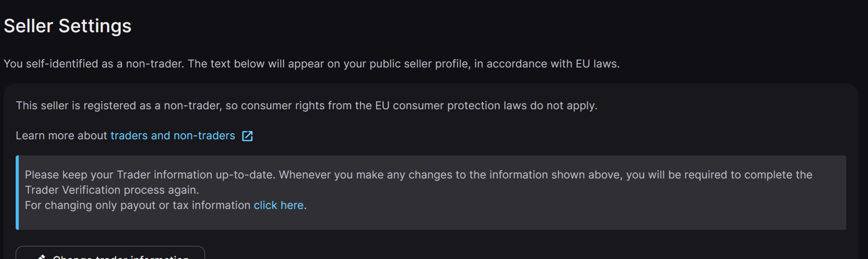Click the 'Trader Verification process again' line
Image resolution: width=868 pixels, height=259 pixels.
pyautogui.click(x=112, y=190)
